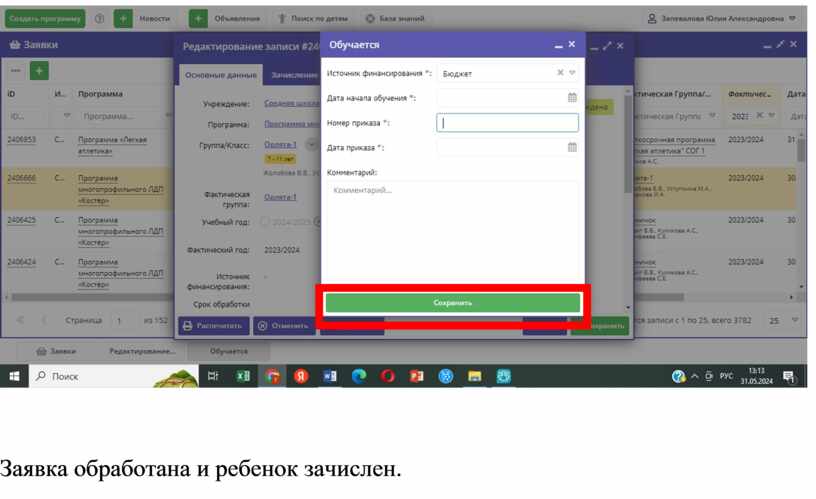Click the green plus icon beside Объявления

[198, 19]
